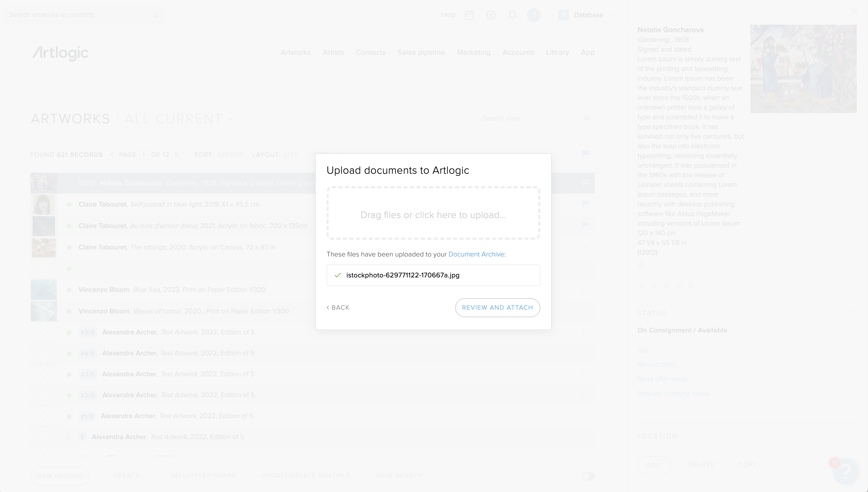Open the Sales pipeline menu
Screen dimensions: 868x492
point(421,52)
